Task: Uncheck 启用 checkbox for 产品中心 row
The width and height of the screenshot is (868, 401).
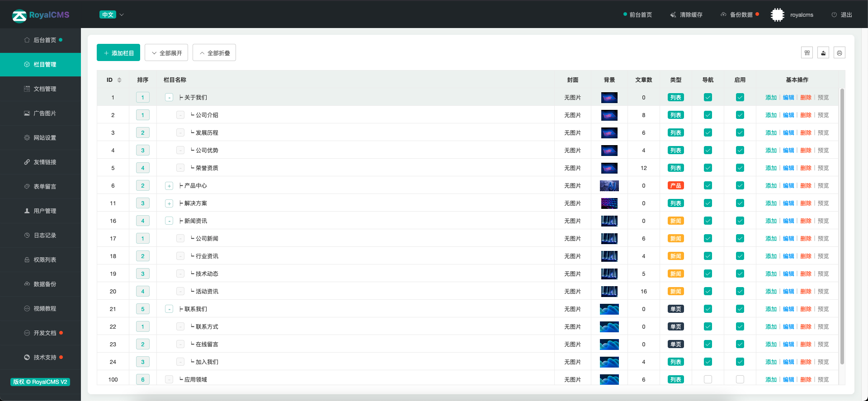Action: tap(740, 185)
